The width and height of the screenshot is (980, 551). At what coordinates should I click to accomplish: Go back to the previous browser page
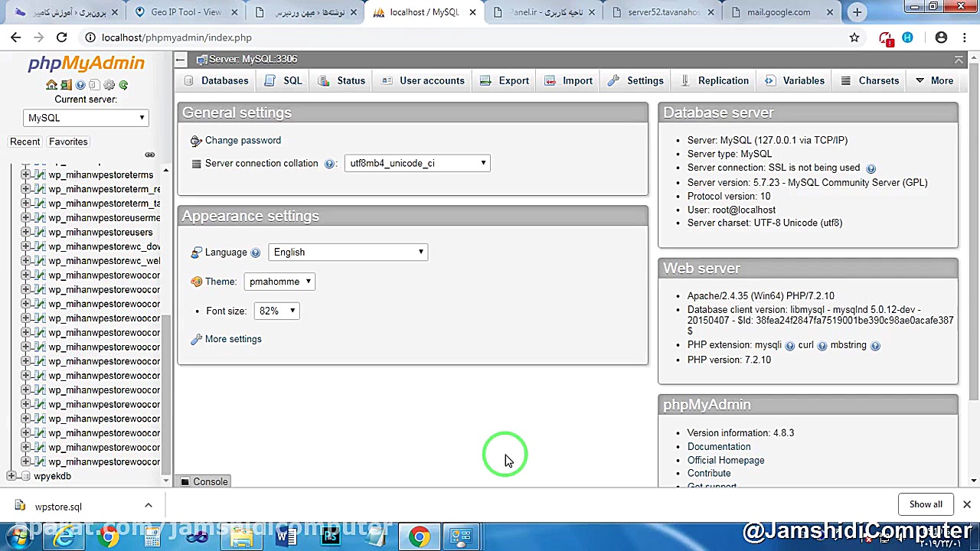(x=16, y=37)
